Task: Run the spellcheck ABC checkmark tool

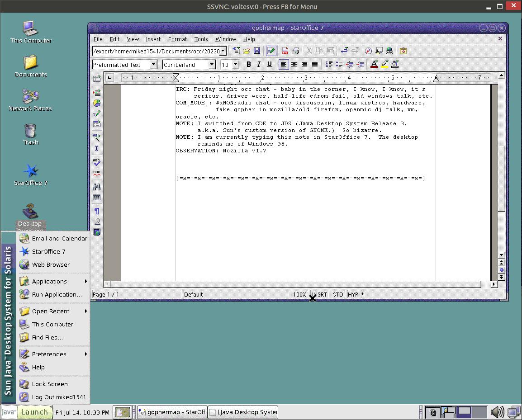Action: 96,162
